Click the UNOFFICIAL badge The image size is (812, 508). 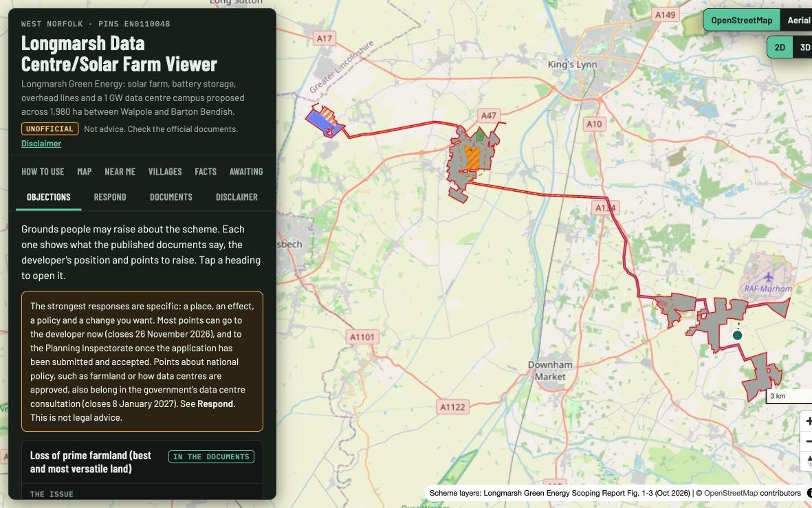[x=50, y=129]
